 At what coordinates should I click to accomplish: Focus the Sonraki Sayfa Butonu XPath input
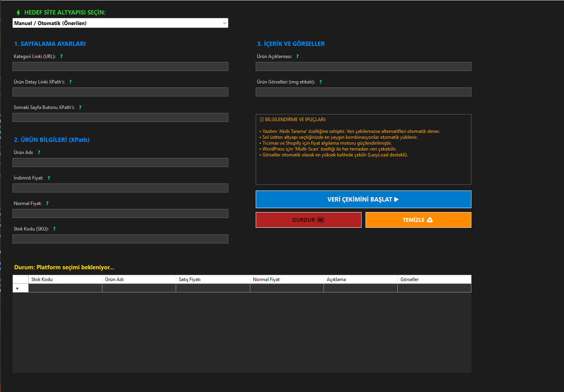click(120, 118)
